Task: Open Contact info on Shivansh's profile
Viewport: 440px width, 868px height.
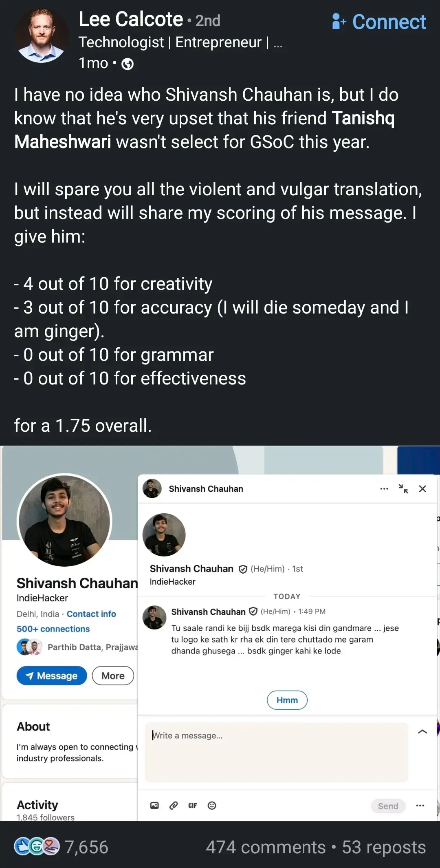Action: pos(91,614)
